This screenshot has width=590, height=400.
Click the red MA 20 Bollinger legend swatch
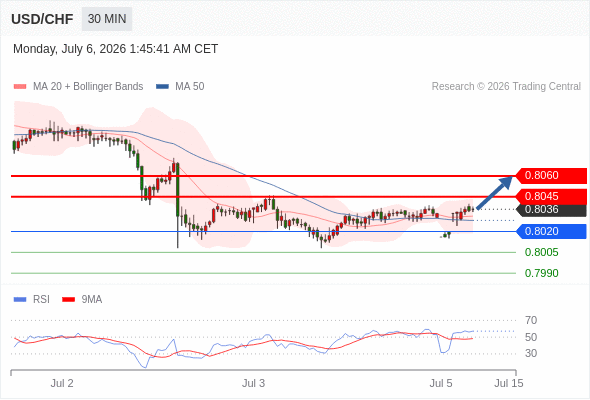tap(20, 87)
